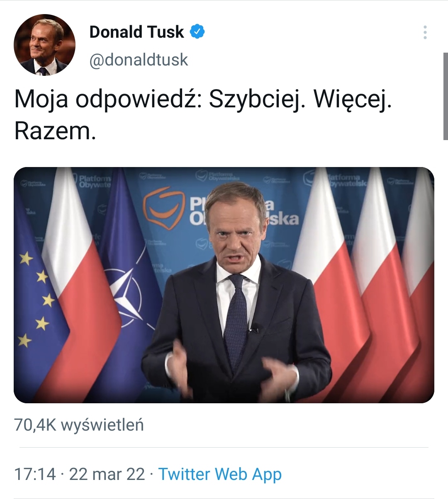
Task: Open the @donaldtusk handle link
Action: [x=139, y=60]
